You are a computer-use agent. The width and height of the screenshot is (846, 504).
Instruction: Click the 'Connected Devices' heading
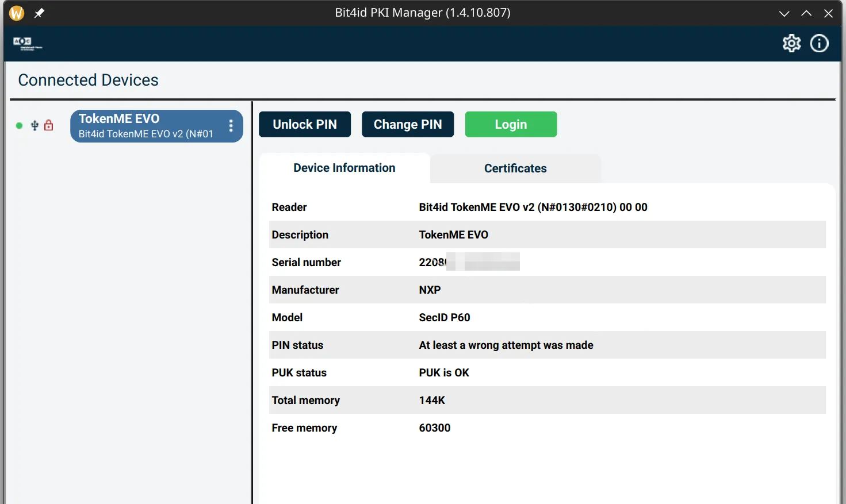pos(88,80)
